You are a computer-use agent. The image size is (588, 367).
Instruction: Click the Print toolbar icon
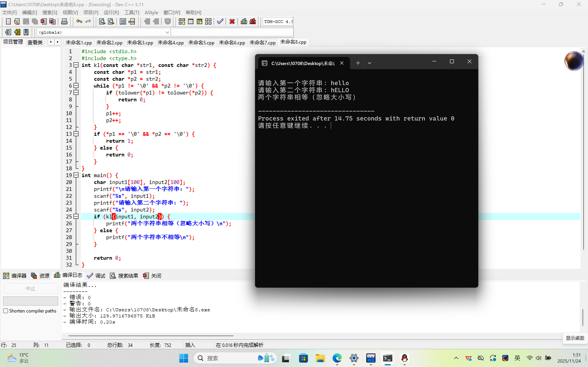pos(64,21)
